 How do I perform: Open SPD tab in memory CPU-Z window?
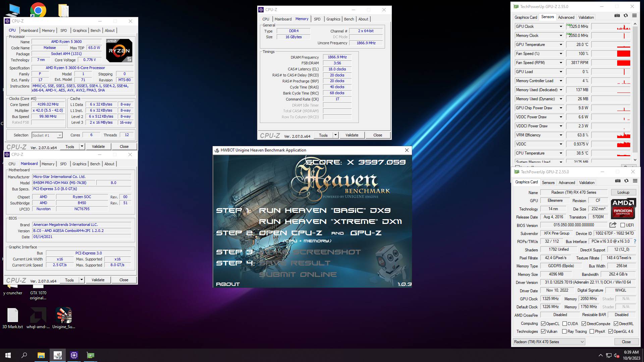coord(317,19)
